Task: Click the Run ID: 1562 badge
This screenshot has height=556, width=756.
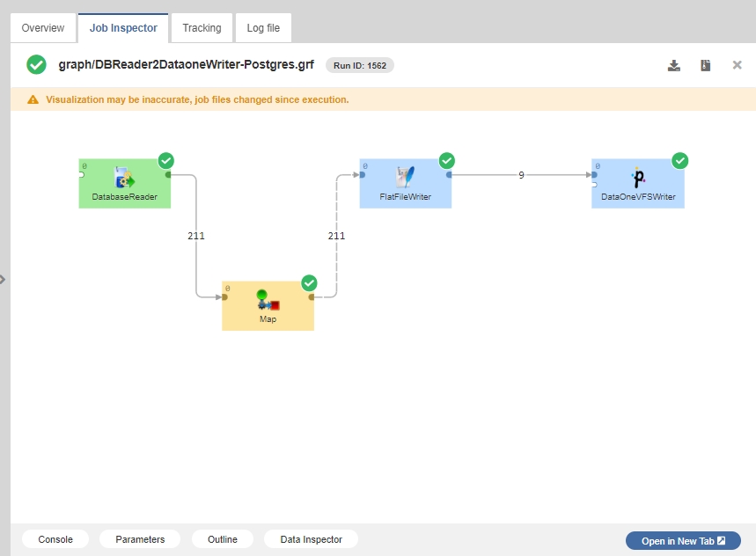Action: [x=360, y=65]
